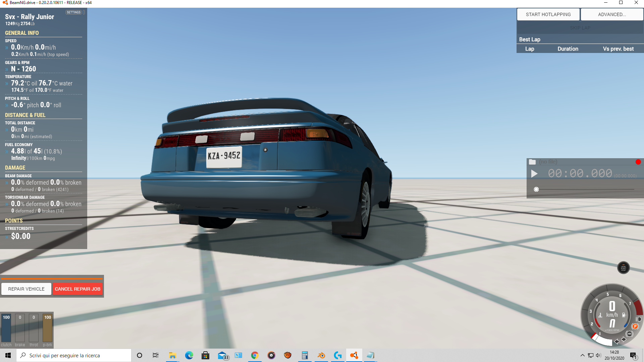Click the water temperature icon in gauge

(600, 315)
